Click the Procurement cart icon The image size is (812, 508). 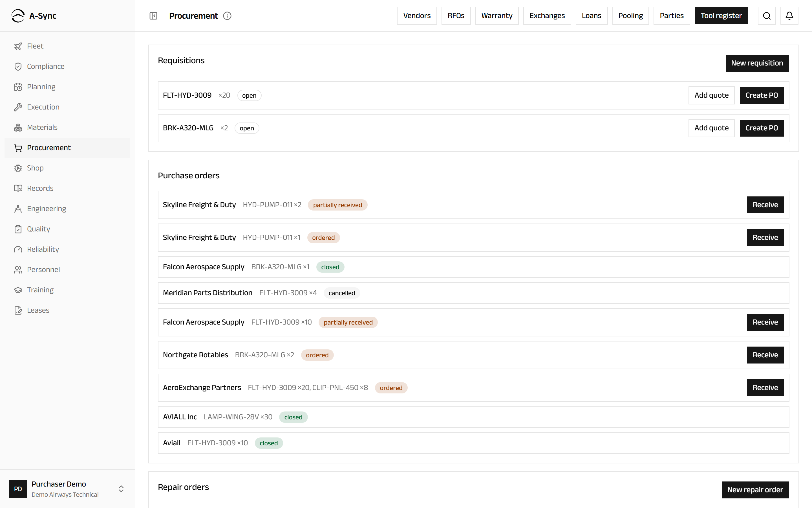pyautogui.click(x=18, y=148)
